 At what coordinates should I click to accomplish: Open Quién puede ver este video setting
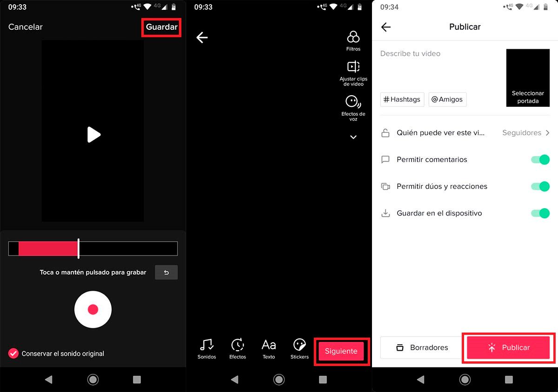point(465,133)
